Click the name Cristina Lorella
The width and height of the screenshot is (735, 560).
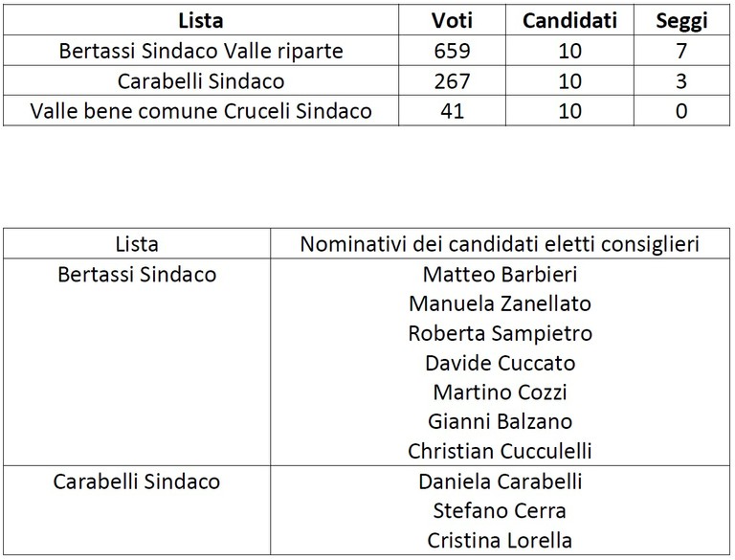(500, 539)
